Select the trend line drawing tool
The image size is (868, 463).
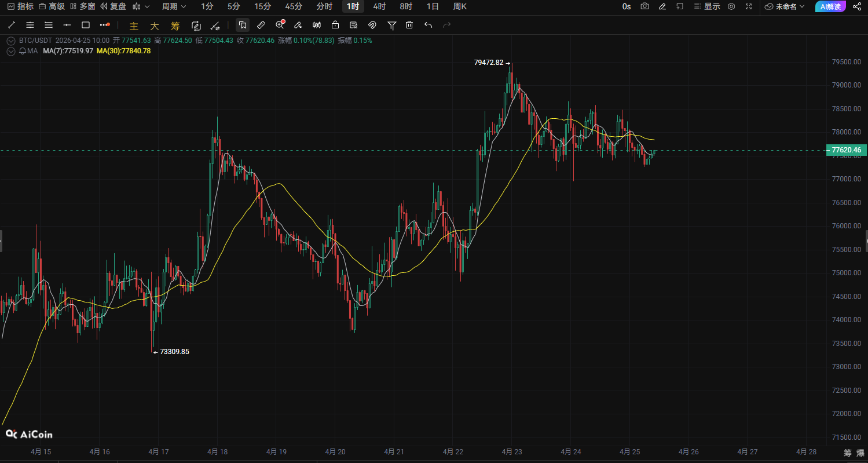(x=12, y=25)
